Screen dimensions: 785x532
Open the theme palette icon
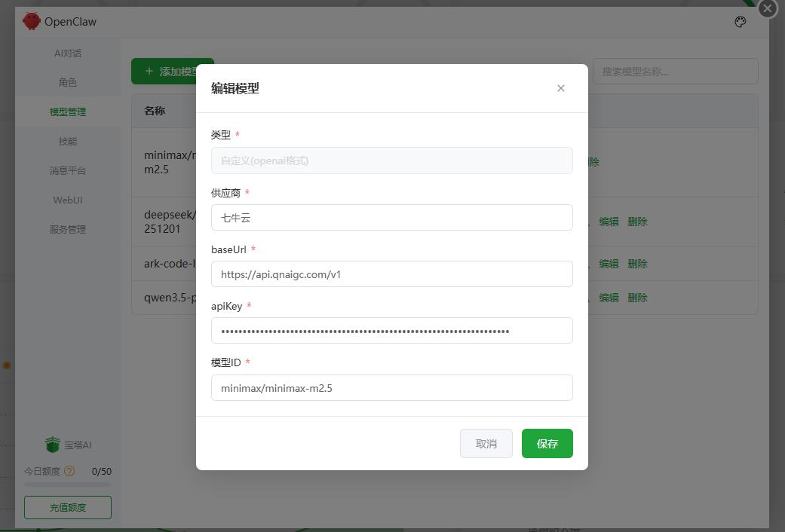[741, 22]
